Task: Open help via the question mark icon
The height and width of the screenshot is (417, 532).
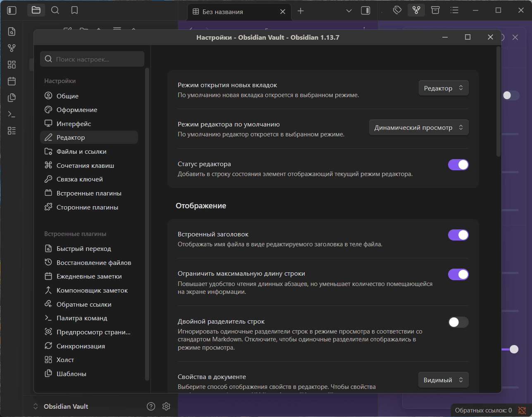Action: click(x=151, y=407)
